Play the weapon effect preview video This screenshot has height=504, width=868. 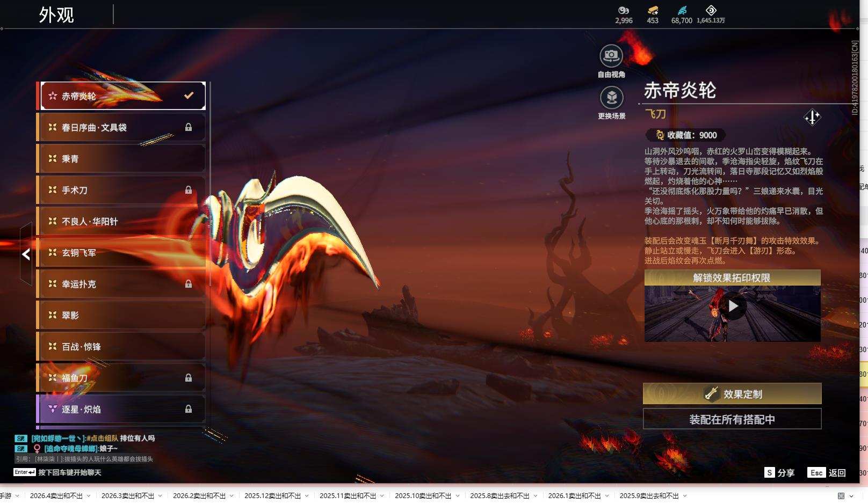(x=733, y=306)
